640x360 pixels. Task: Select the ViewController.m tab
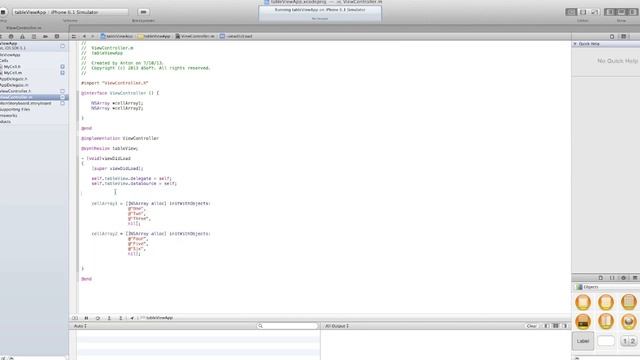(x=24, y=28)
